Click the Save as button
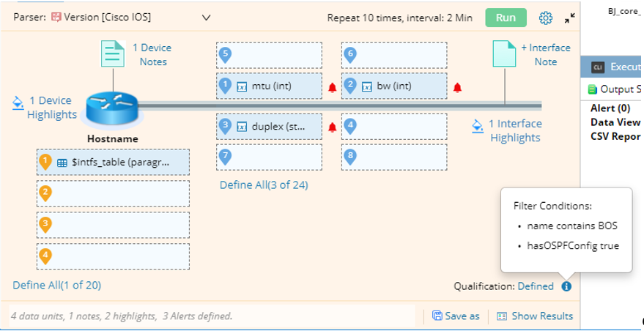Viewport: 644px width, 331px height. [456, 316]
